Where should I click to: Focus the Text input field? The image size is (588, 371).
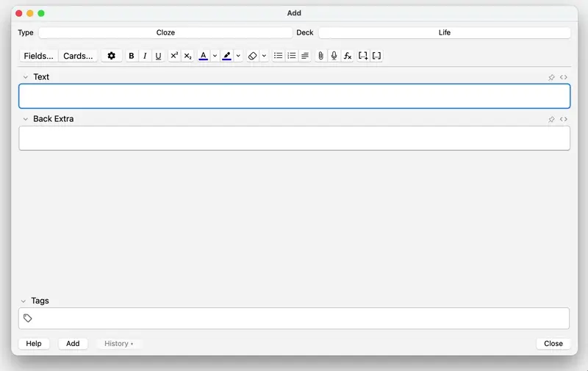(x=295, y=96)
